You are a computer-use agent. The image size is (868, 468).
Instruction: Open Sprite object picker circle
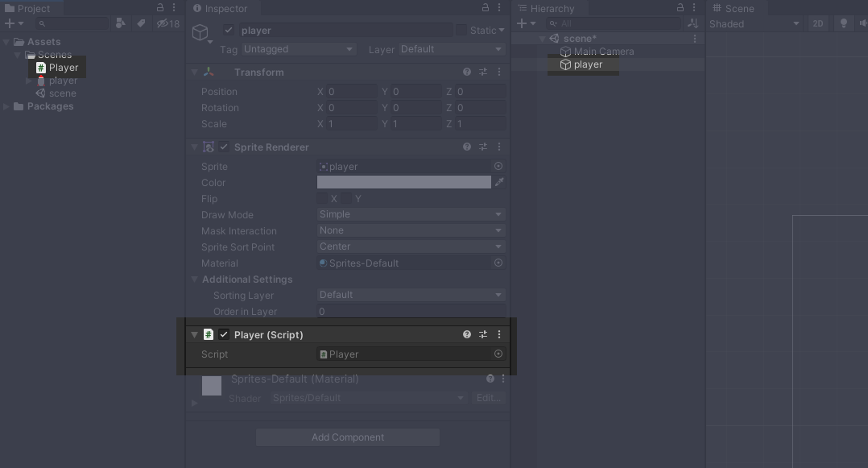coord(498,166)
